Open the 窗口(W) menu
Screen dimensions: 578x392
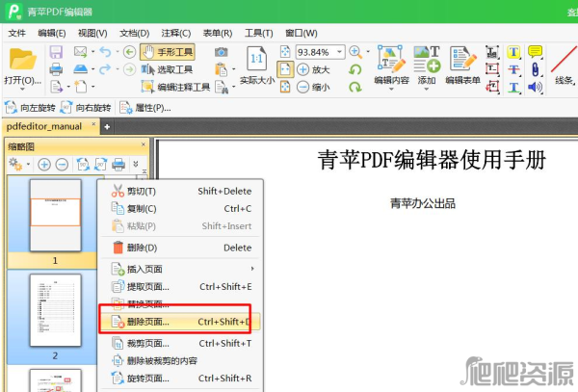pyautogui.click(x=302, y=33)
